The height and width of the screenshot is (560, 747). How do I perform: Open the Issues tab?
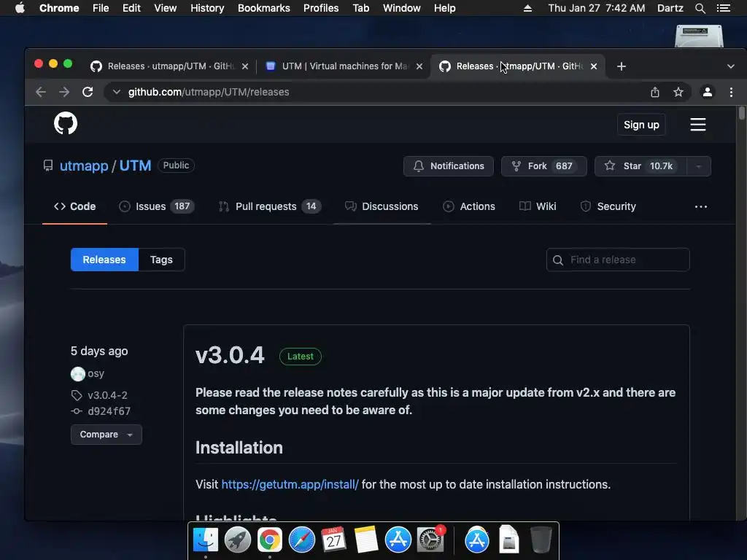(x=156, y=206)
